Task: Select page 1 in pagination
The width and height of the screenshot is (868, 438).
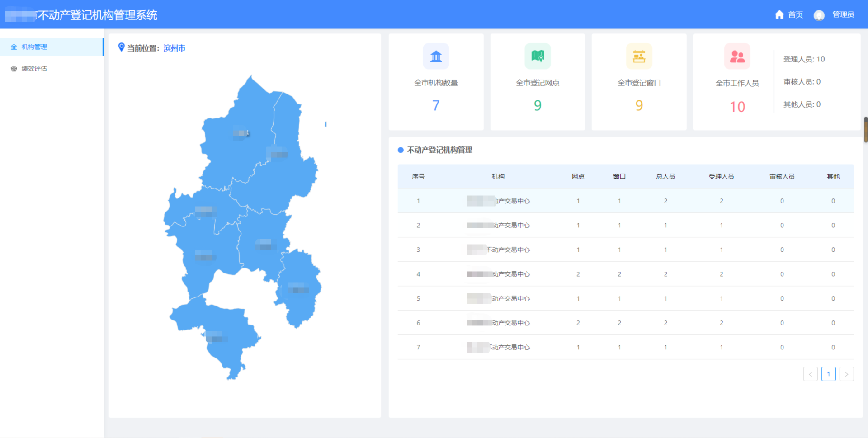Action: (828, 374)
